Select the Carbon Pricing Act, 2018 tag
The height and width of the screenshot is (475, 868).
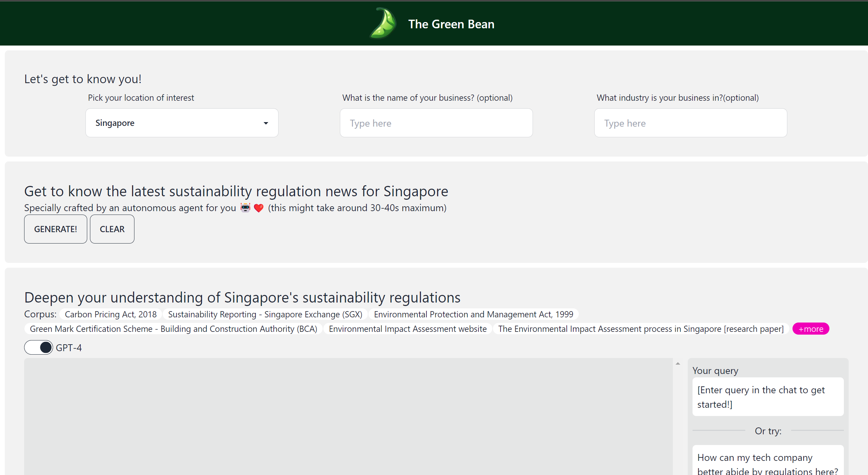click(111, 314)
